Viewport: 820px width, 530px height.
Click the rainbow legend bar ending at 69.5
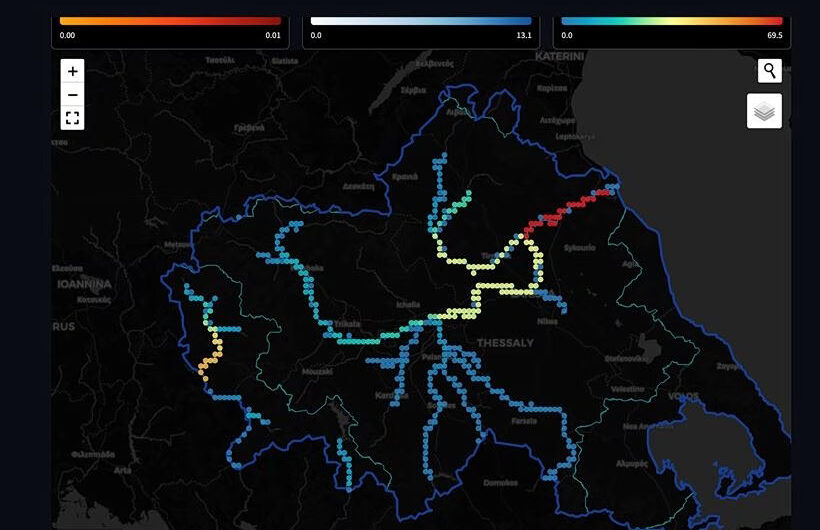click(x=672, y=20)
